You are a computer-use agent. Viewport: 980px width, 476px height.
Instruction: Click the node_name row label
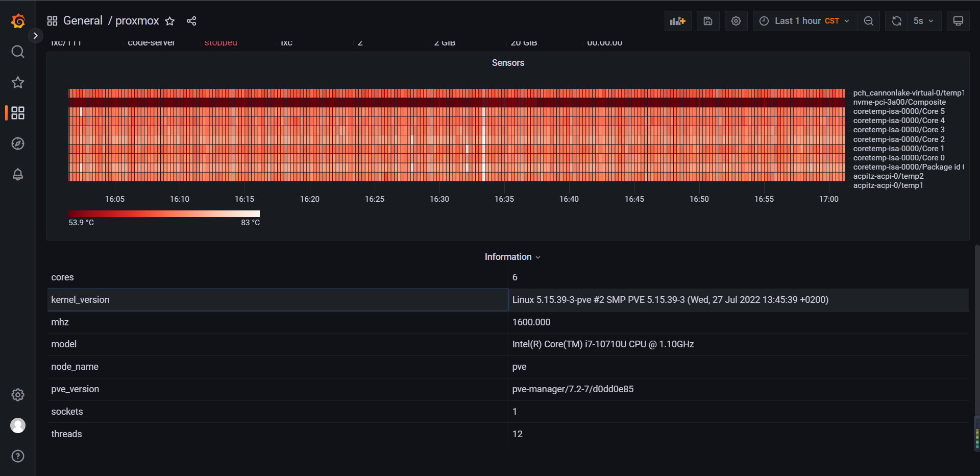click(x=75, y=367)
